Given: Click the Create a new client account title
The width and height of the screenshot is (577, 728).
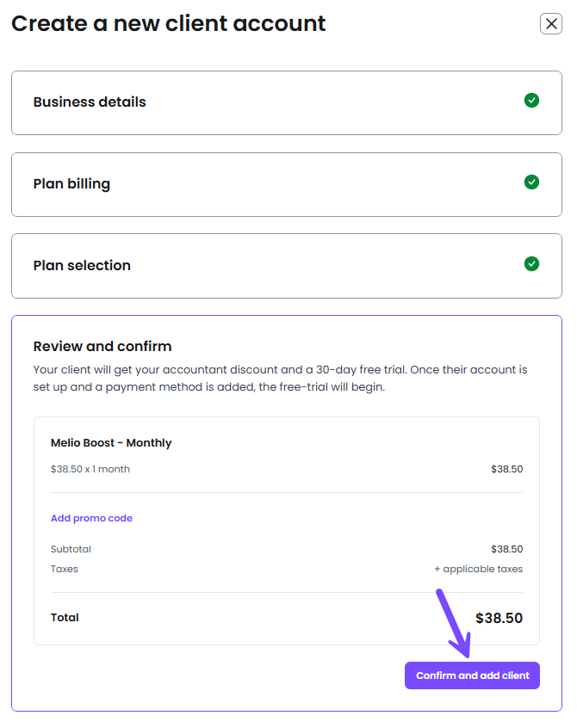Looking at the screenshot, I should coord(169,23).
